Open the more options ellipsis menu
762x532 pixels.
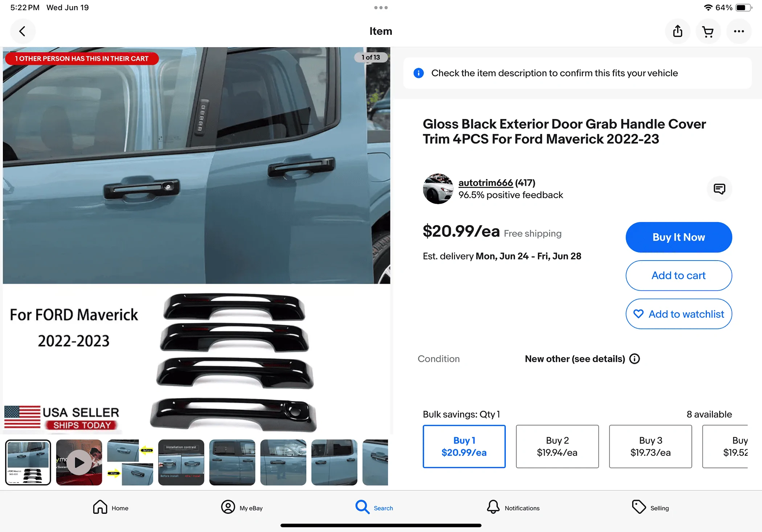[x=739, y=31]
